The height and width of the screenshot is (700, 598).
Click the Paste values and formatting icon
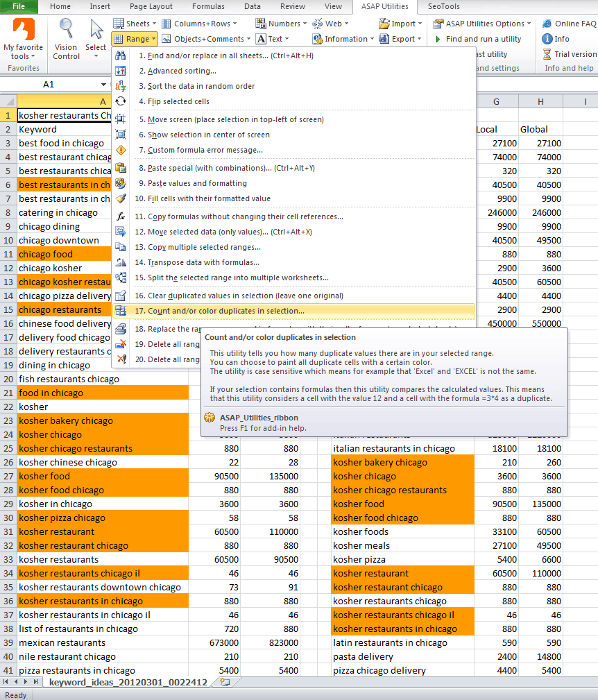pos(121,183)
